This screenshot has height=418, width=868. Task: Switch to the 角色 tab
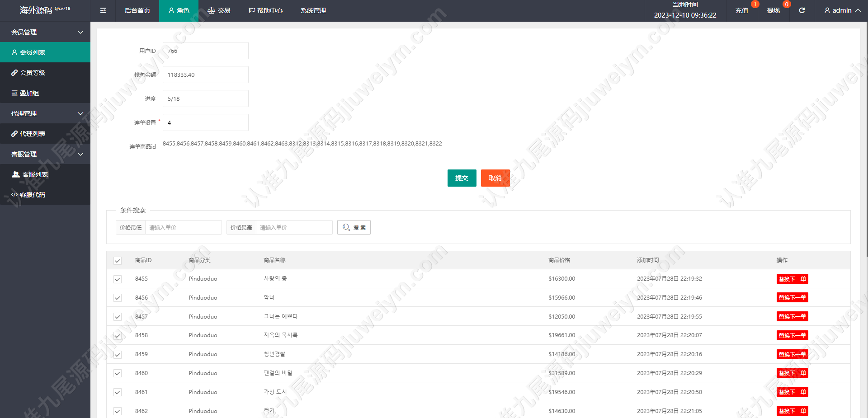[x=179, y=10]
